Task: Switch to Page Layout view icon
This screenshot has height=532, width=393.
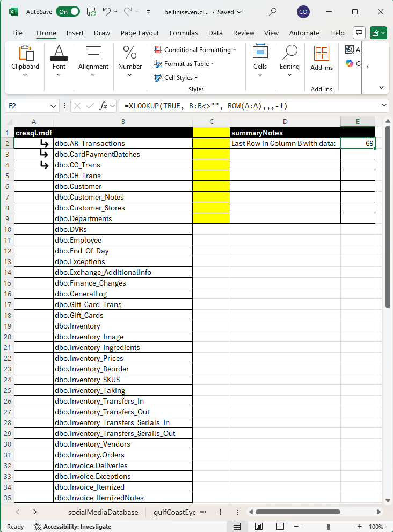Action: point(258,527)
